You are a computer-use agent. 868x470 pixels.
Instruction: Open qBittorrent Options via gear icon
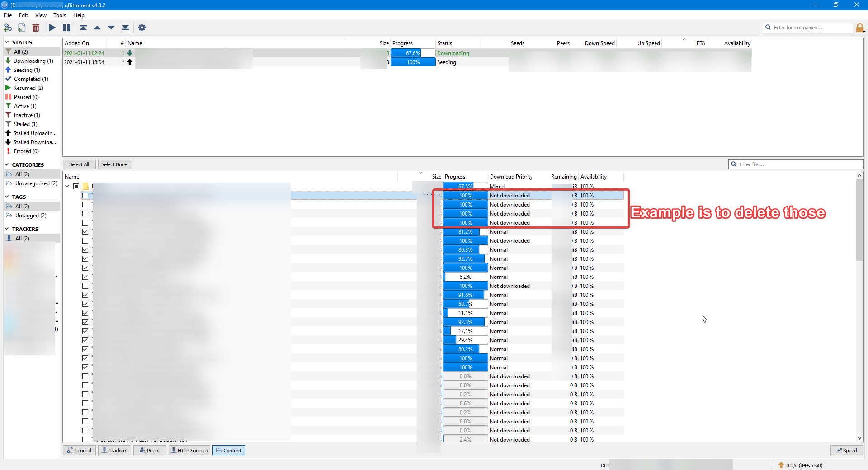[x=142, y=28]
